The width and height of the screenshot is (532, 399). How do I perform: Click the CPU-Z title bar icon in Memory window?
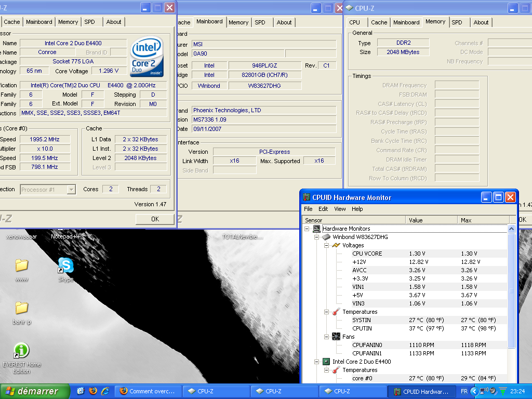point(349,8)
